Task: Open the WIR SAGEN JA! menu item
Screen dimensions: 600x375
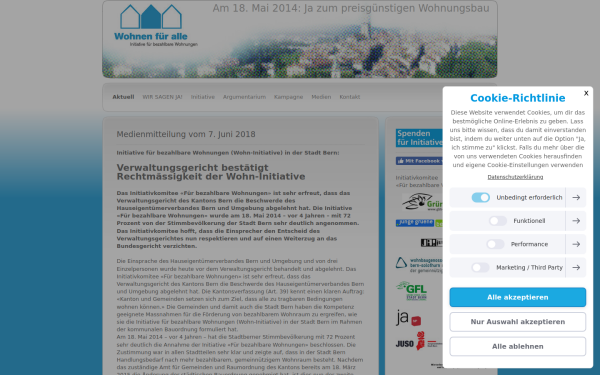Action: [162, 97]
